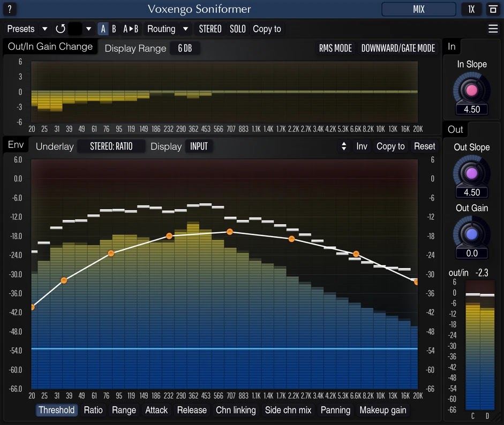Click the Out Gain 0.0 value field
The height and width of the screenshot is (425, 504).
pos(471,253)
